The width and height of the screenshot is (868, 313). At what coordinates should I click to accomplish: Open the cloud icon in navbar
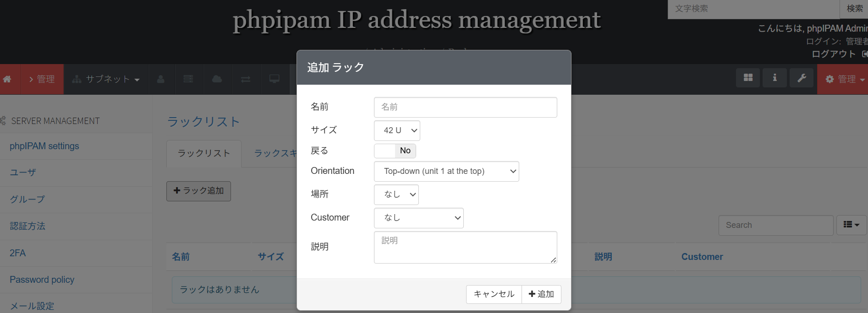(217, 79)
